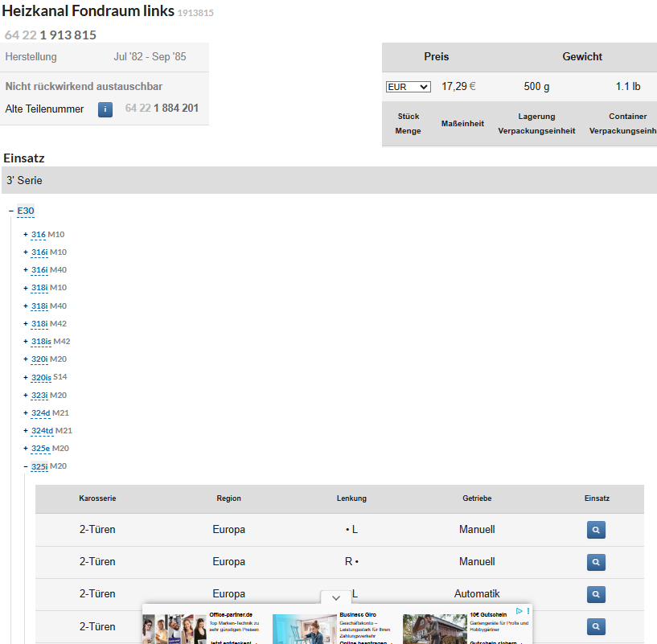Click the old part number 64 22 1 884 201
Image resolution: width=657 pixels, height=644 pixels.
pyautogui.click(x=162, y=109)
